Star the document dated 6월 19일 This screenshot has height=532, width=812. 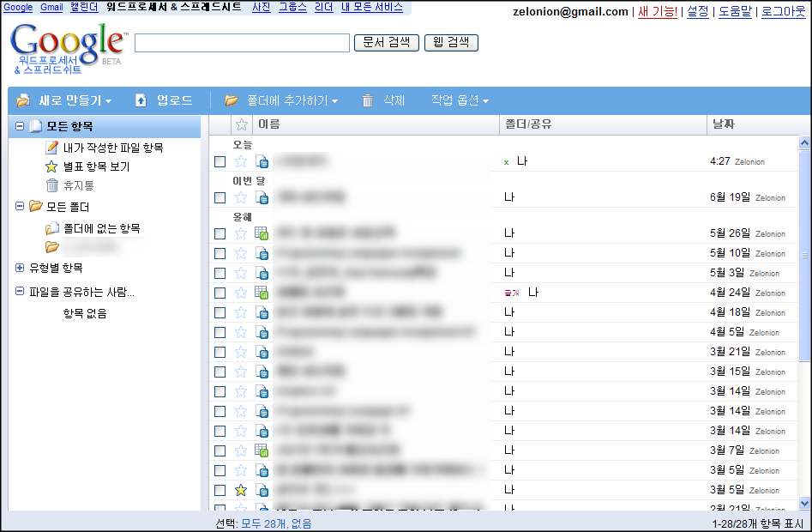(x=241, y=197)
